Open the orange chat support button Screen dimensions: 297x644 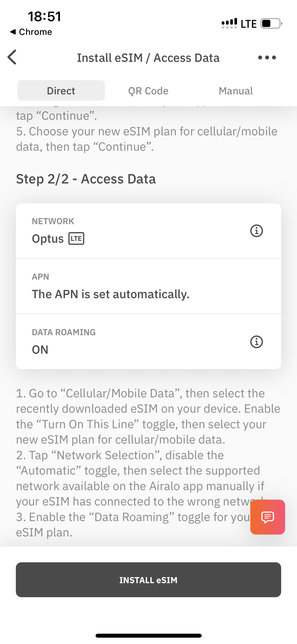pos(267,517)
